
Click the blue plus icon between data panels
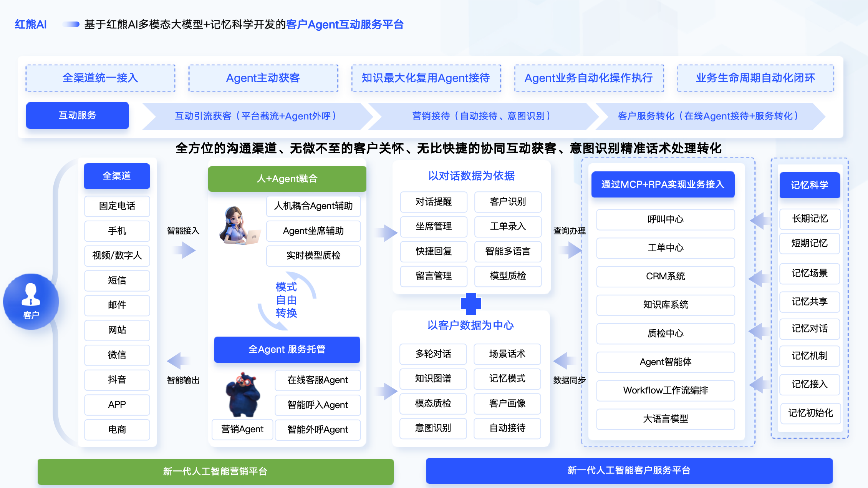click(471, 304)
